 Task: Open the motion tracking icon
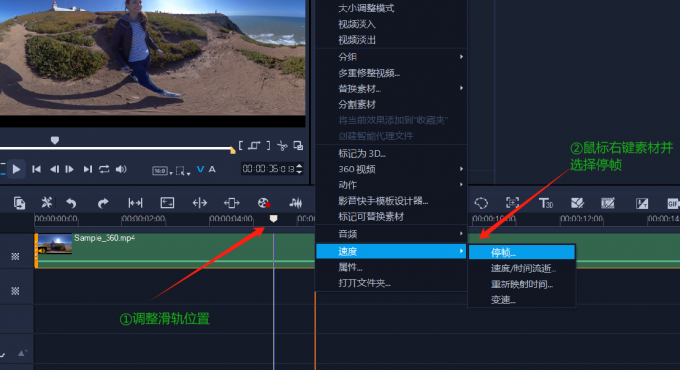(512, 203)
